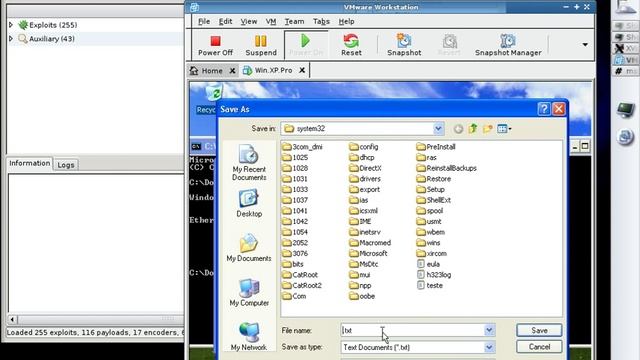Open My Recent Documents place
The image size is (640, 360).
pyautogui.click(x=249, y=162)
